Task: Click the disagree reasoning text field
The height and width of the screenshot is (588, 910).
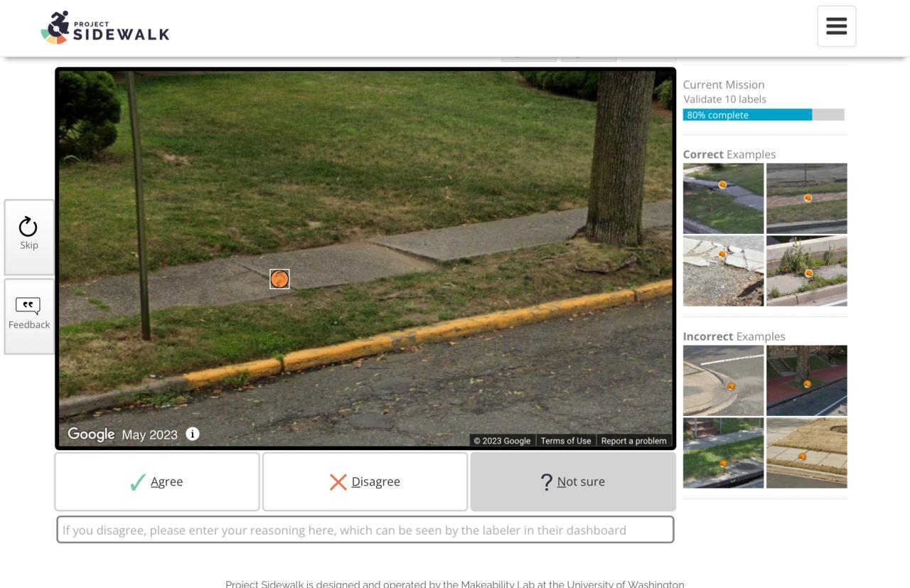Action: pos(365,530)
